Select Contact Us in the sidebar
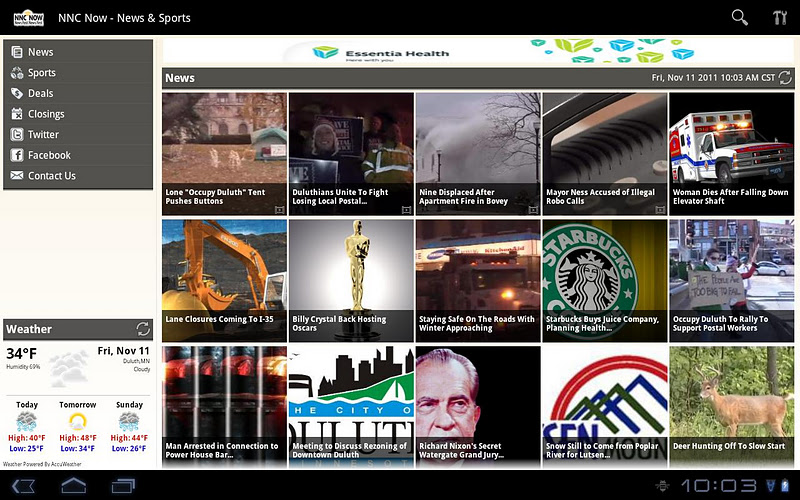 click(78, 176)
